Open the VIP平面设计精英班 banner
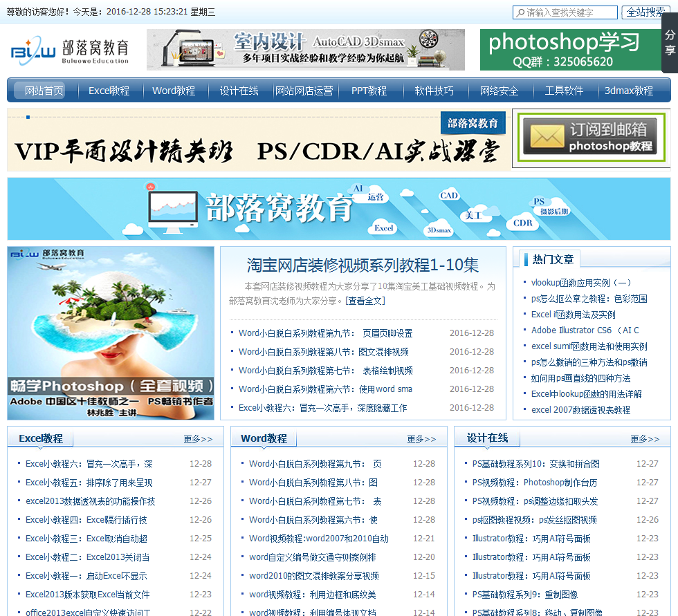 click(x=259, y=140)
